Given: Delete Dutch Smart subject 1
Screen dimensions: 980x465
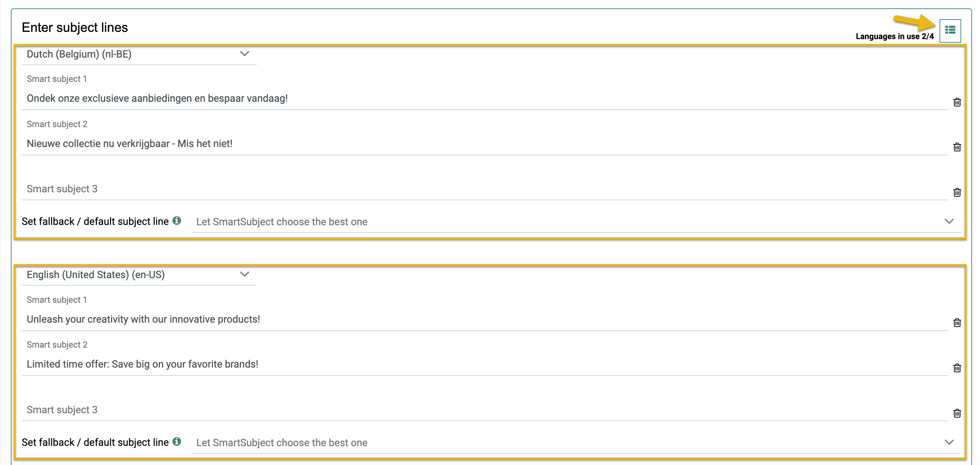Looking at the screenshot, I should [957, 102].
